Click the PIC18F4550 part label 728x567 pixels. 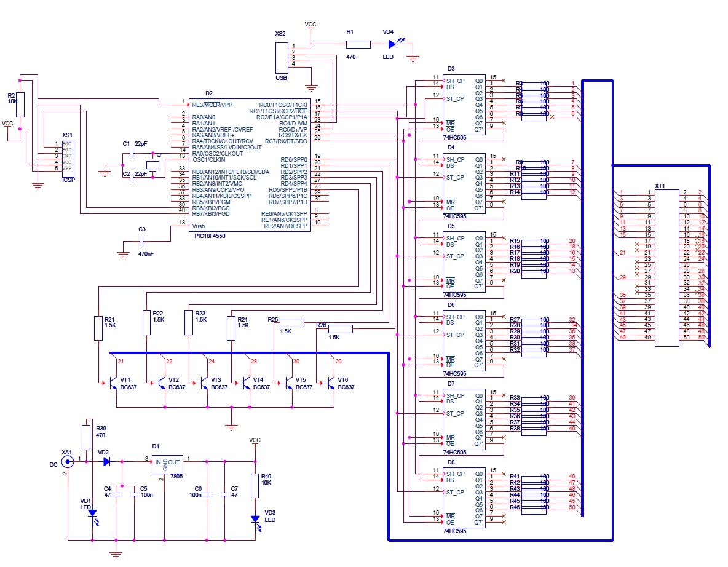tap(210, 236)
